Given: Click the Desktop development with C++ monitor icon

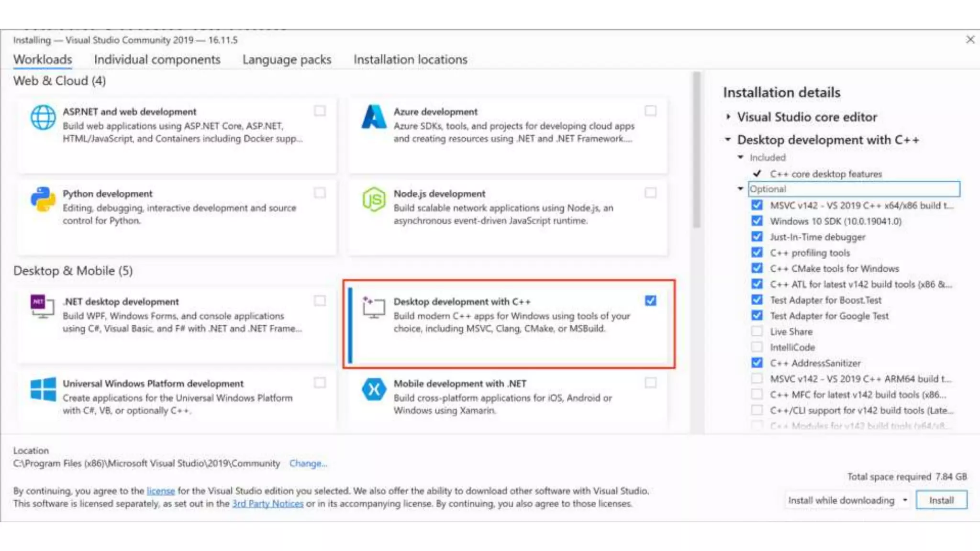Looking at the screenshot, I should (374, 308).
